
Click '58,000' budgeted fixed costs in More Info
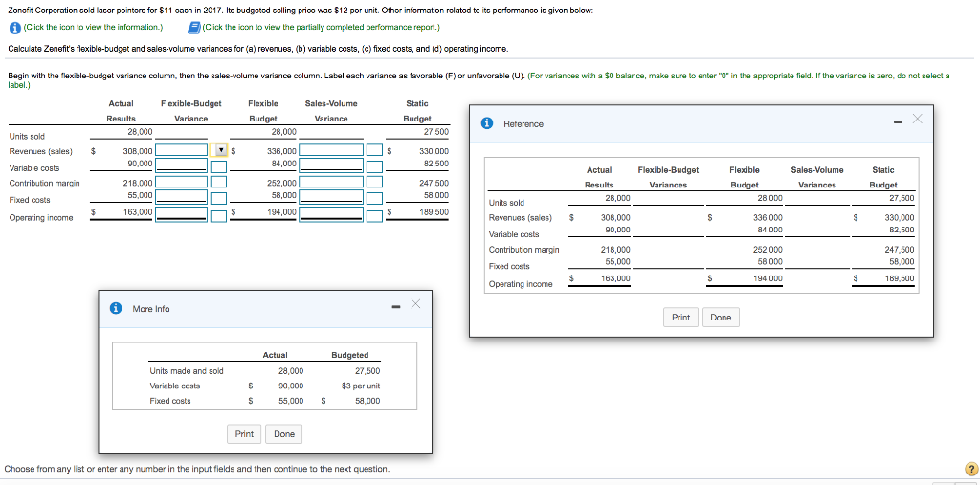tap(367, 401)
